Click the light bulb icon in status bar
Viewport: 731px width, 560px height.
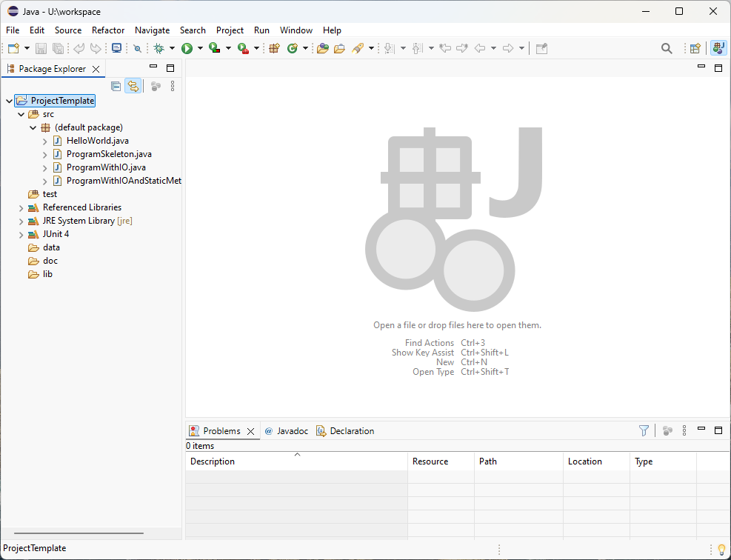(x=721, y=549)
